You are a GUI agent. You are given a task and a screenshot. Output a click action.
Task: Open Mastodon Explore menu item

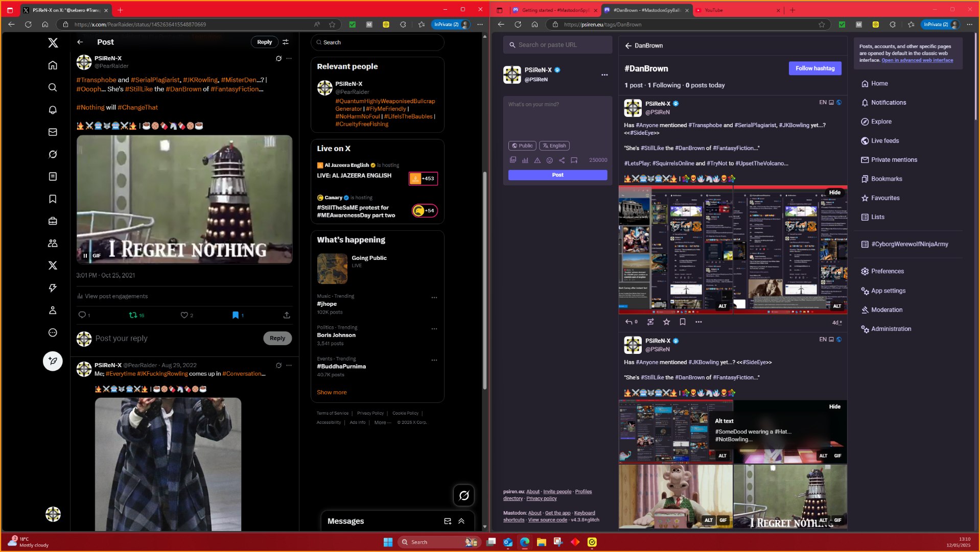[x=876, y=122]
